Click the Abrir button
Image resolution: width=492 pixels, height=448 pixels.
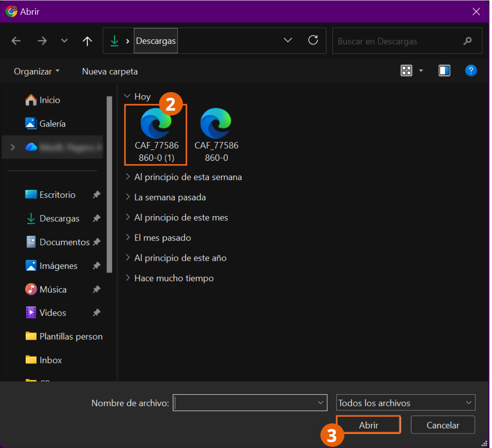pyautogui.click(x=368, y=425)
